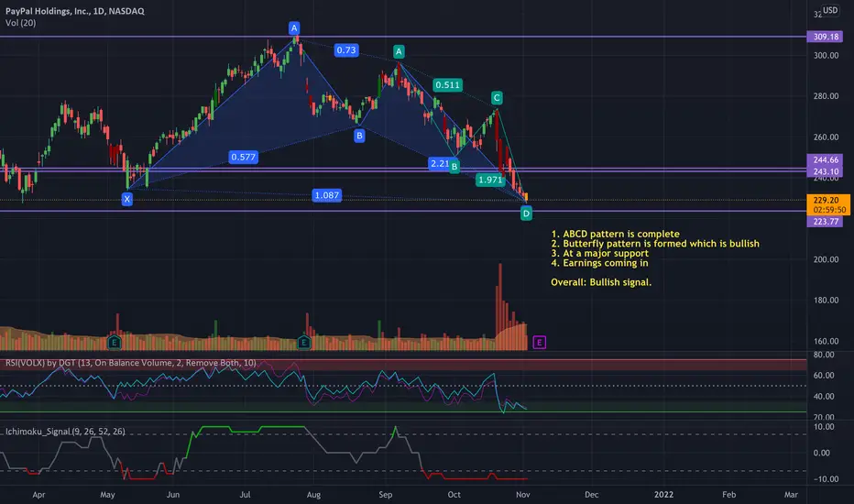This screenshot has width=854, height=504.
Task: Open the August earnings E marker
Action: [x=304, y=342]
